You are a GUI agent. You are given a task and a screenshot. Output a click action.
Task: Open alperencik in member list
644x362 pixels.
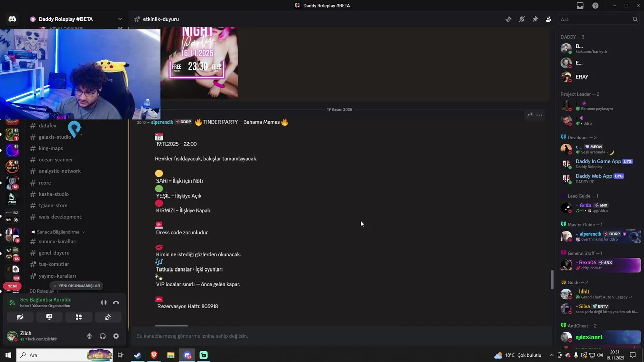[601, 236]
